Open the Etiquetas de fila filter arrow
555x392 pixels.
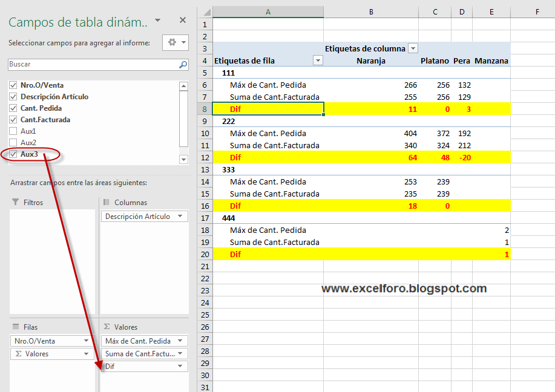(318, 60)
